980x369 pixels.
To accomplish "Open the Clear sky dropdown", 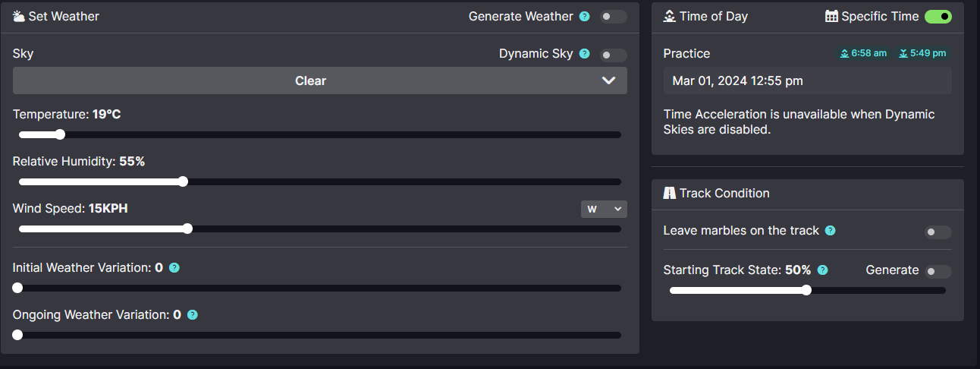I will [x=320, y=80].
